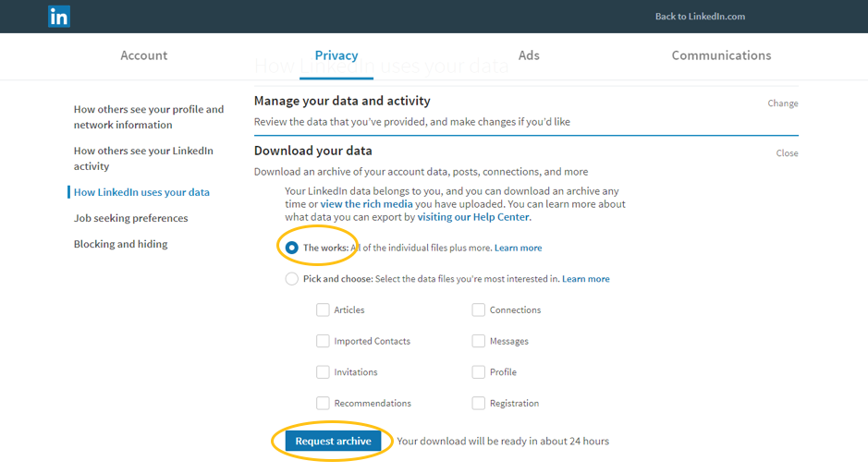Image resolution: width=868 pixels, height=473 pixels.
Task: Tick the Imported Contacts checkbox
Action: click(x=323, y=341)
